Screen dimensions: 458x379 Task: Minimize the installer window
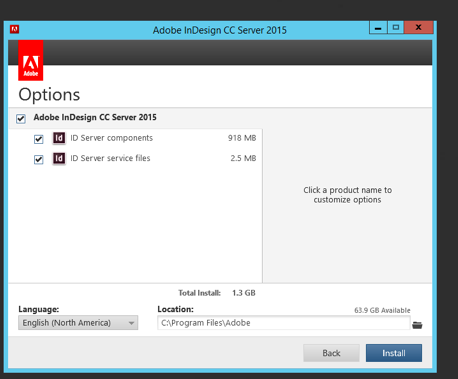(378, 28)
